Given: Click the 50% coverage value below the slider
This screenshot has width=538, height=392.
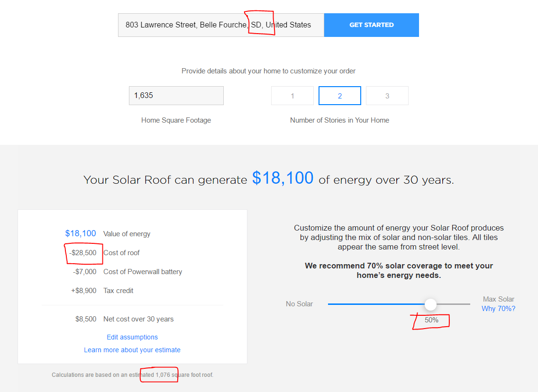Looking at the screenshot, I should [x=431, y=320].
